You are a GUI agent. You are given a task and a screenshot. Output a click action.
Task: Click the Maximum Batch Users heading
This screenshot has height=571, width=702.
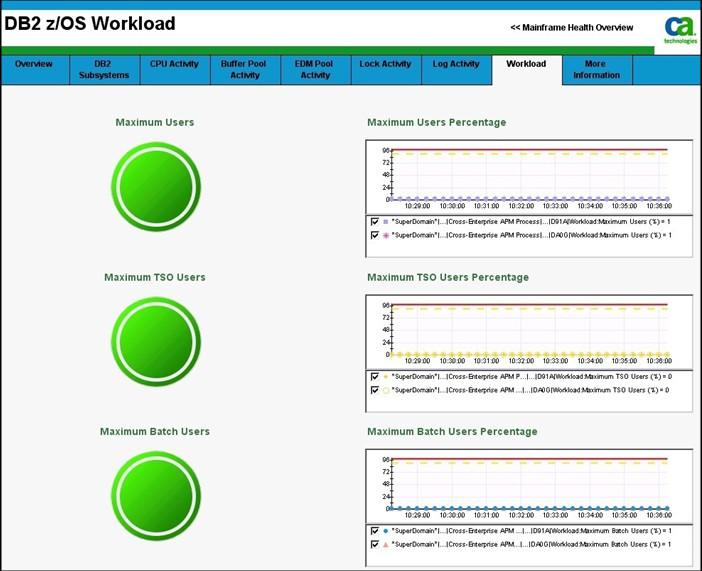click(155, 432)
